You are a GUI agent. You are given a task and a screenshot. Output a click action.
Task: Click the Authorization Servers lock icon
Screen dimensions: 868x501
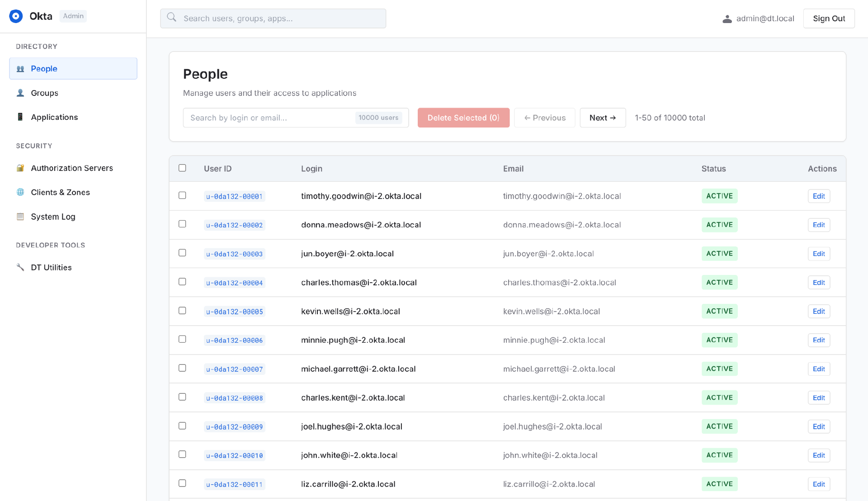(x=20, y=168)
